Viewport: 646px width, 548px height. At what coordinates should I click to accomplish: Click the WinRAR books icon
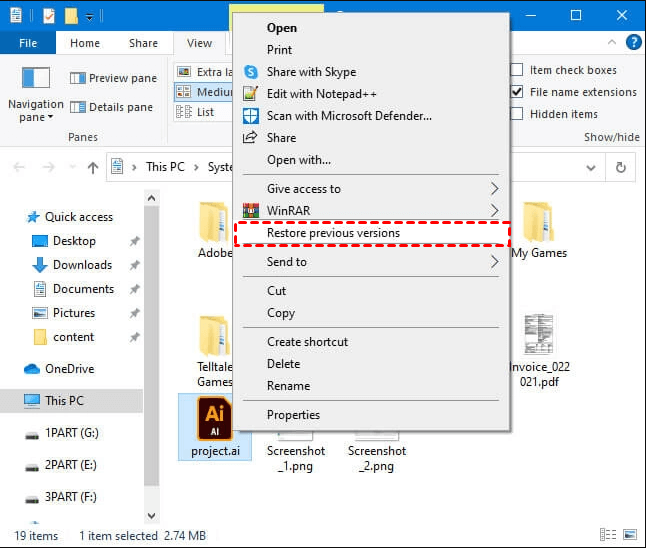pos(250,211)
